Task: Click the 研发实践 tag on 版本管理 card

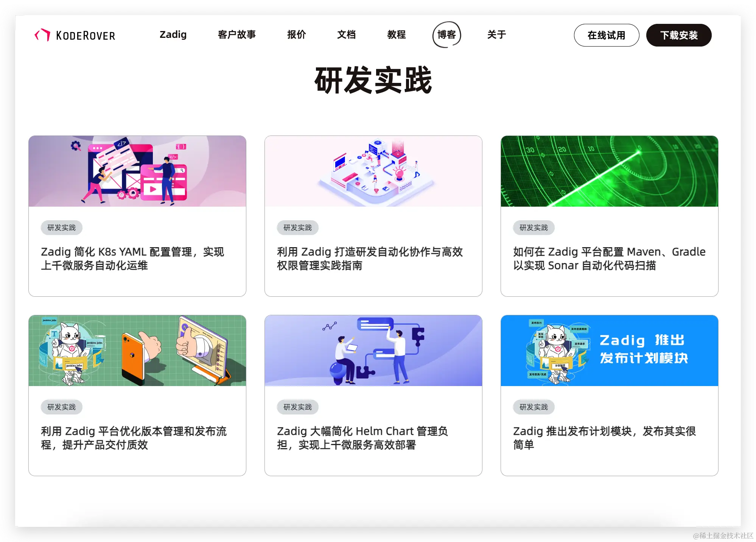Action: (61, 407)
